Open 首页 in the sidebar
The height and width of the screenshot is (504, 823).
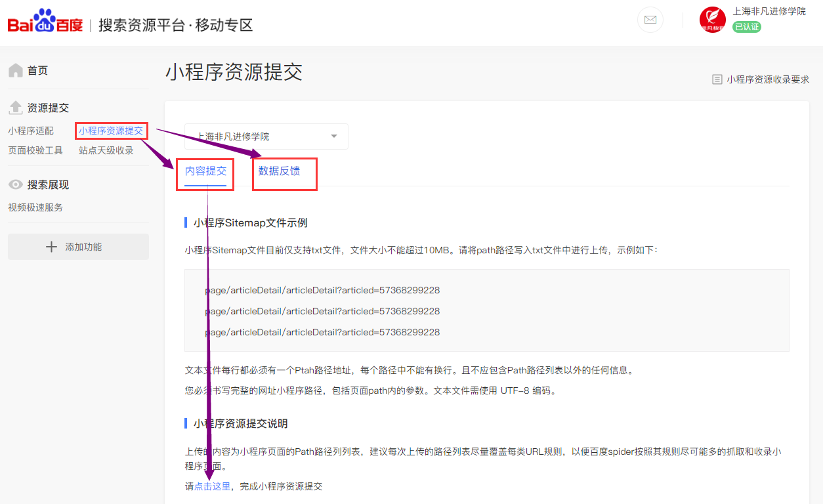click(37, 70)
